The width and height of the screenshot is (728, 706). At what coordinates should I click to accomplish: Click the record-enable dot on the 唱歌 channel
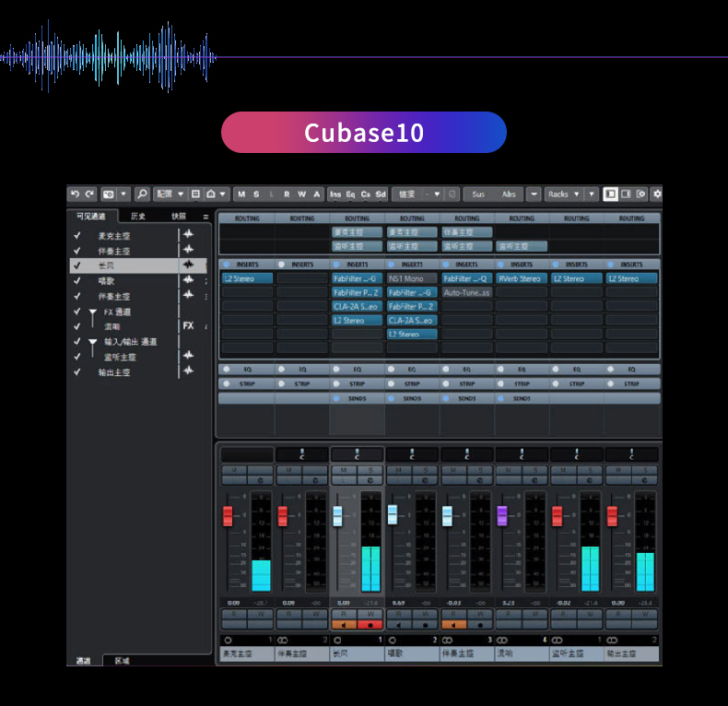(x=425, y=625)
